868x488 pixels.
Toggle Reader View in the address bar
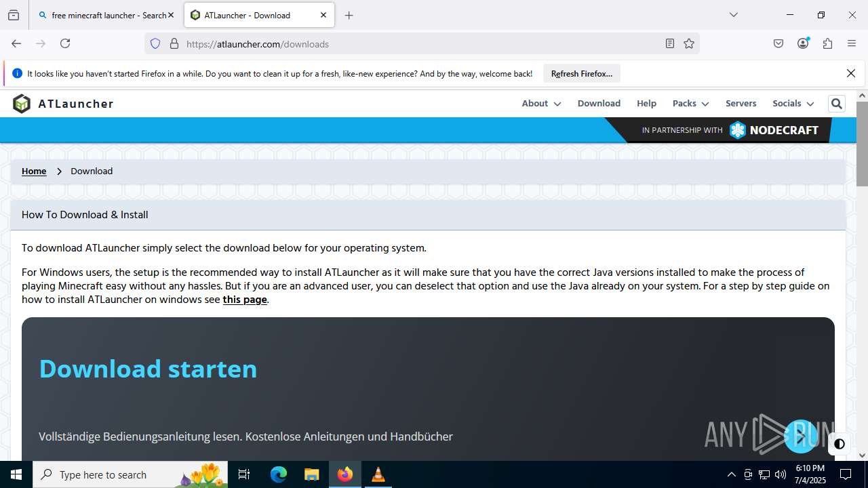[x=670, y=43]
